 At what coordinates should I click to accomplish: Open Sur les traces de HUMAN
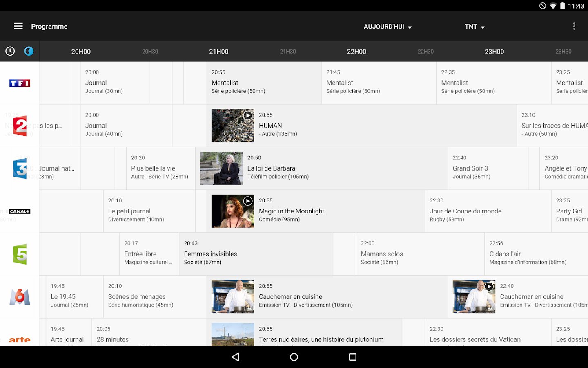[x=552, y=126]
